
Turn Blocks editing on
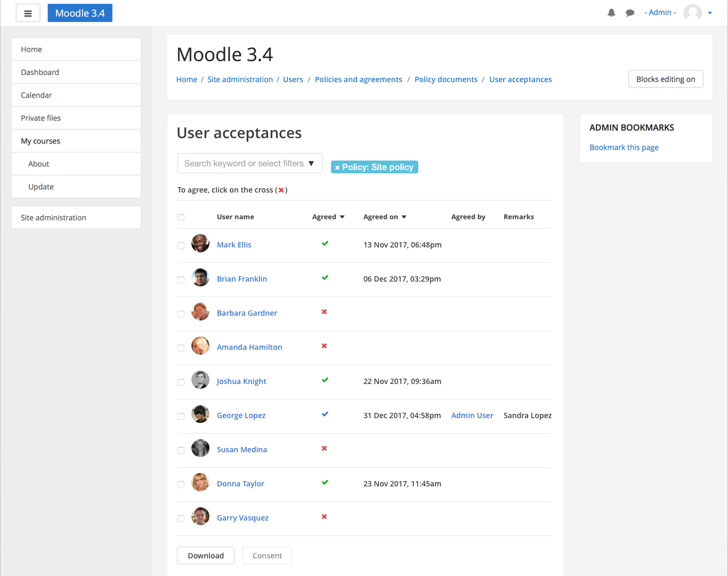[666, 79]
